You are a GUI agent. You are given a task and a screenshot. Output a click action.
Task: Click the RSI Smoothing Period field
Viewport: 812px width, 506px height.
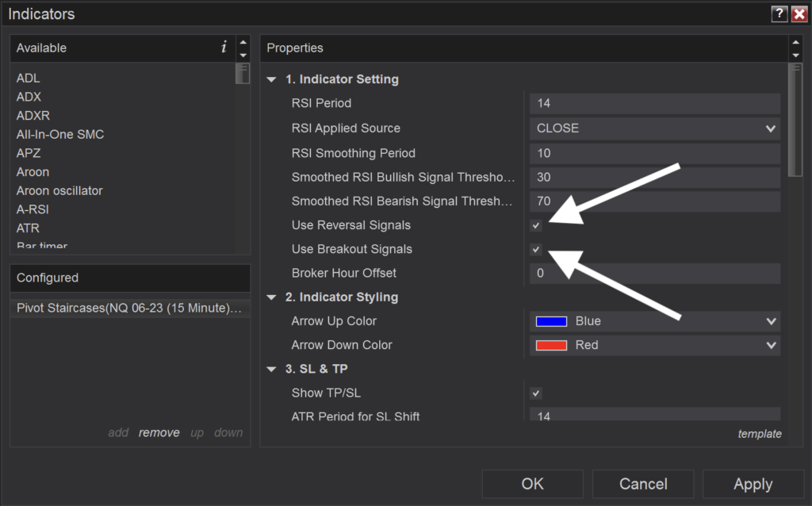pyautogui.click(x=654, y=153)
